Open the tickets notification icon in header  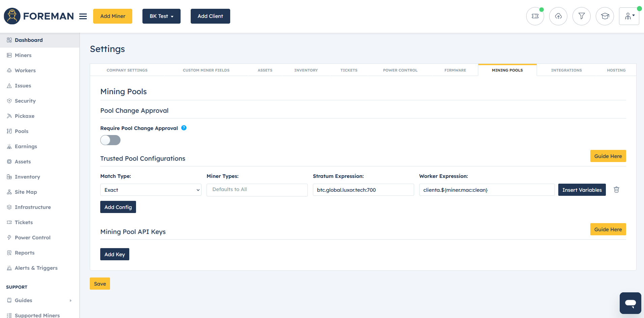click(535, 16)
